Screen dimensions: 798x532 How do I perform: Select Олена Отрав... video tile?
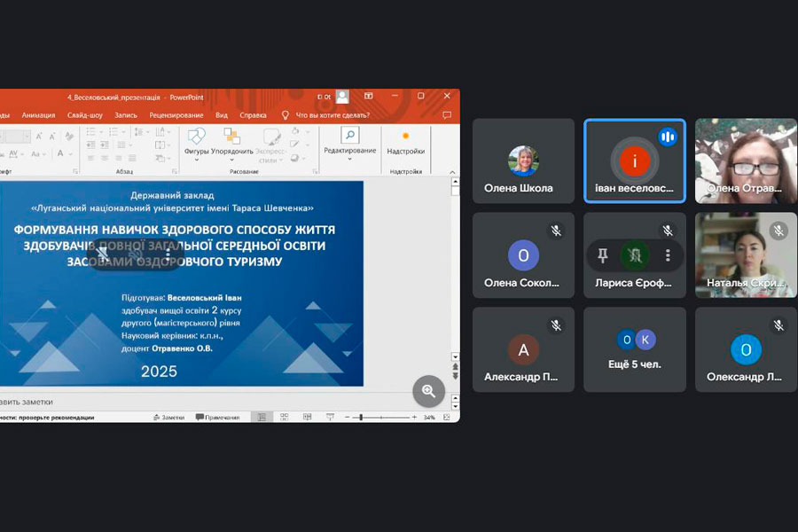(x=746, y=160)
